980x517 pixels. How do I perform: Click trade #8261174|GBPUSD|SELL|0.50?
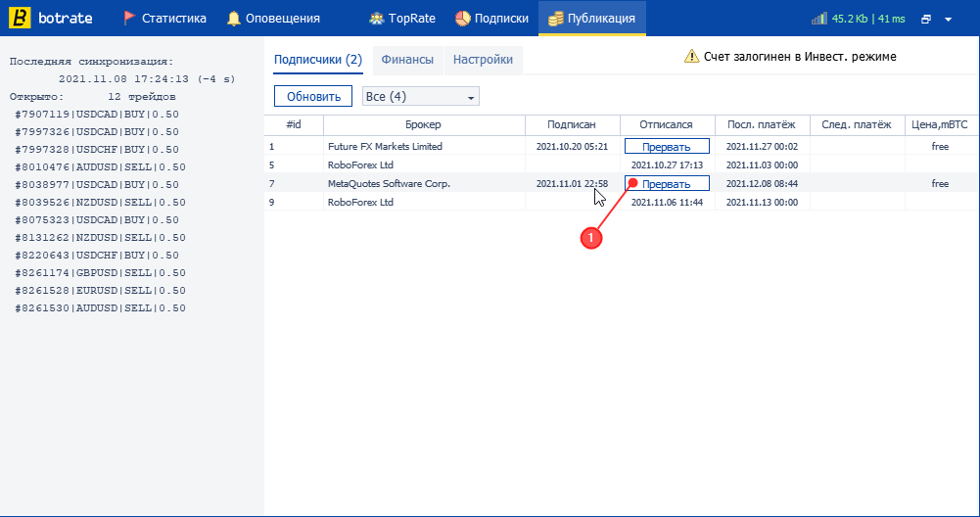pos(100,272)
